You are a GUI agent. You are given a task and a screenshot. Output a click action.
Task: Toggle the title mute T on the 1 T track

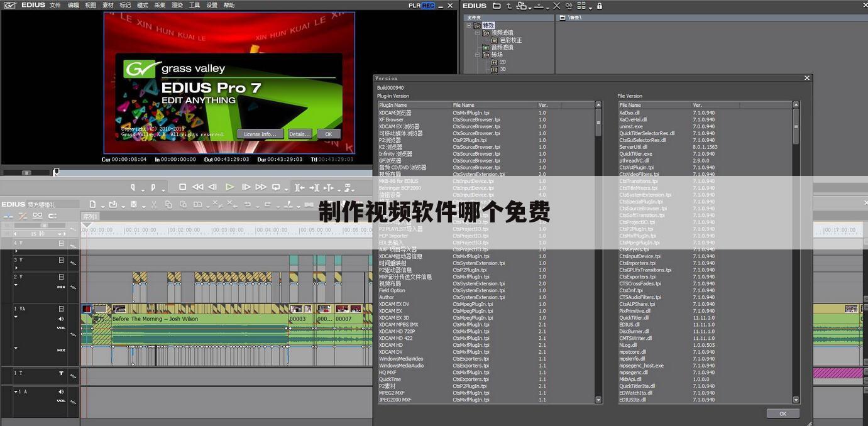61,373
